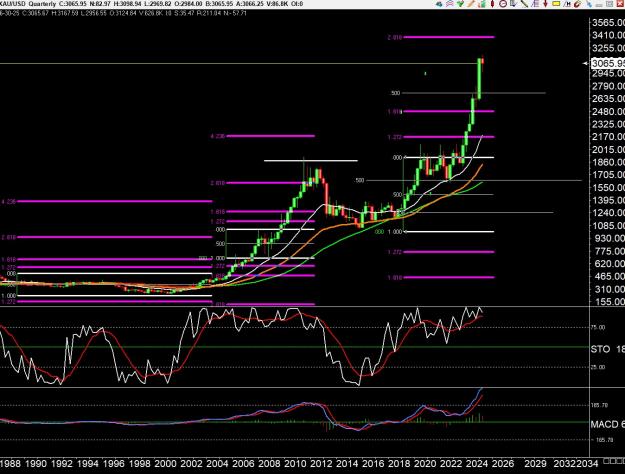Click the green bars chart icon
Viewport: 625px width, 474px height.
coord(482,4)
